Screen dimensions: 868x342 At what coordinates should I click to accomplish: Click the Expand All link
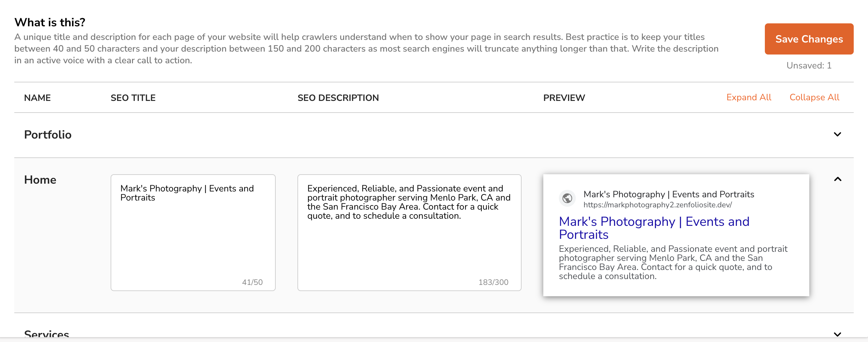(748, 97)
